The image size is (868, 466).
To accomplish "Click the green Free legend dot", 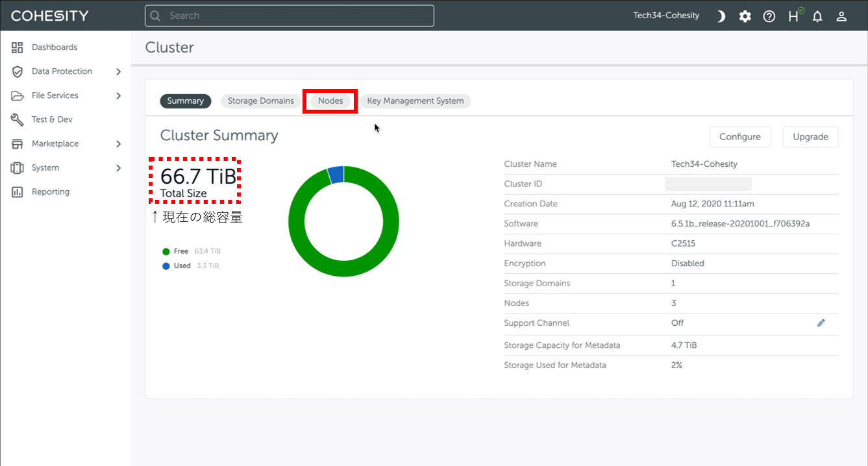I will point(166,251).
